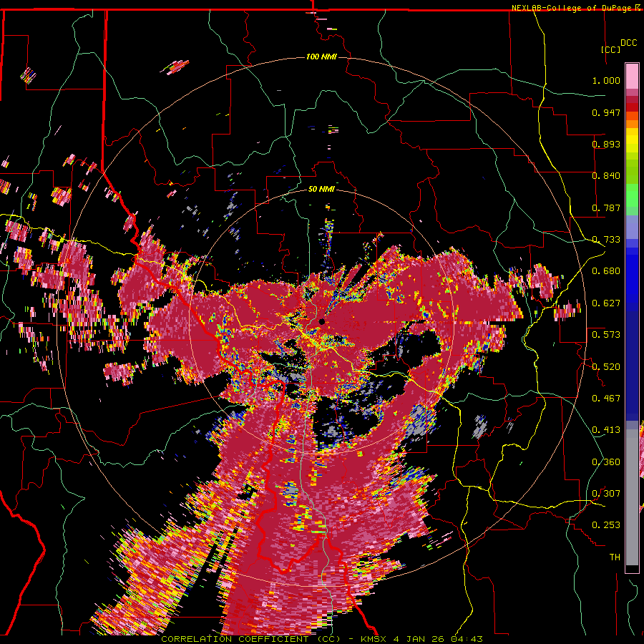
Task: Click the gray segment of color bar
Action: [632, 497]
